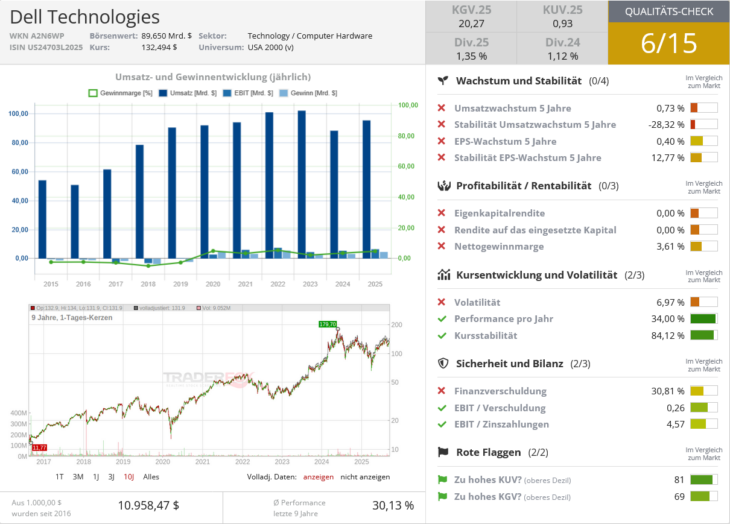Click the Profitabilität / Rentabilität section icon

444,186
